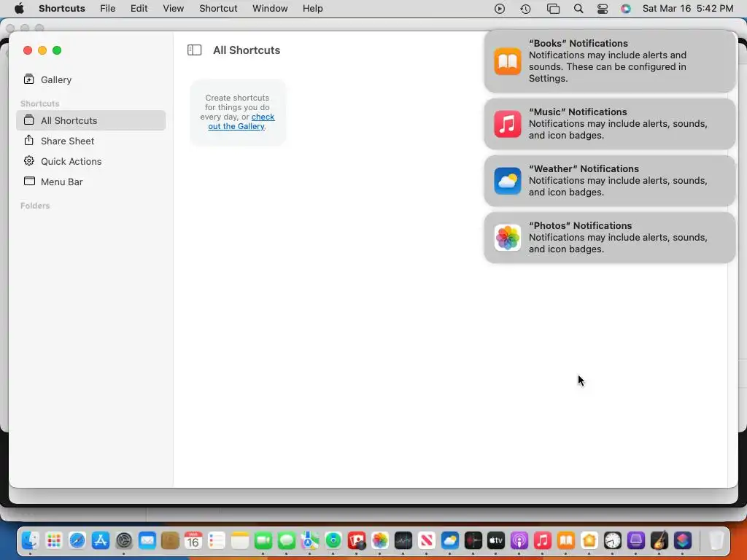The width and height of the screenshot is (747, 560).
Task: Open Apple TV from the Dock
Action: (496, 540)
